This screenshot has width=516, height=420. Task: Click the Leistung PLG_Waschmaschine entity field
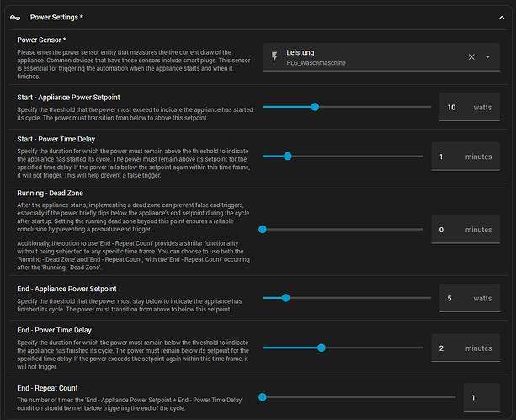coord(370,56)
